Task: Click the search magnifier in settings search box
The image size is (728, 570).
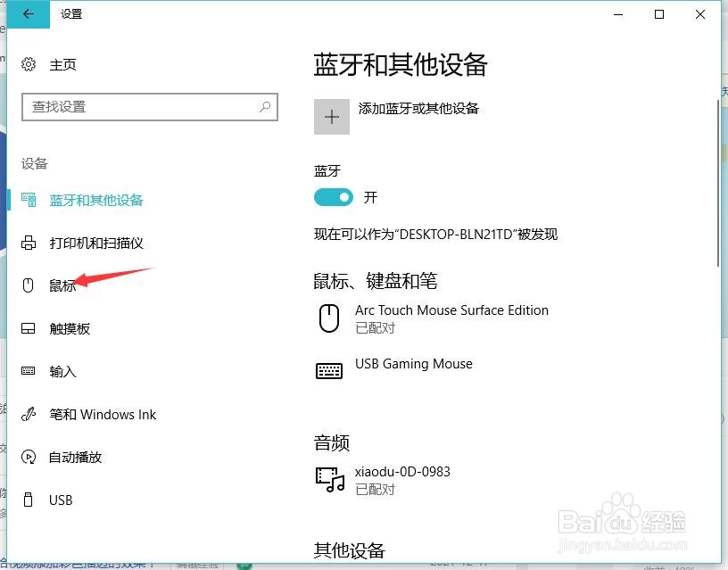Action: pos(264,107)
